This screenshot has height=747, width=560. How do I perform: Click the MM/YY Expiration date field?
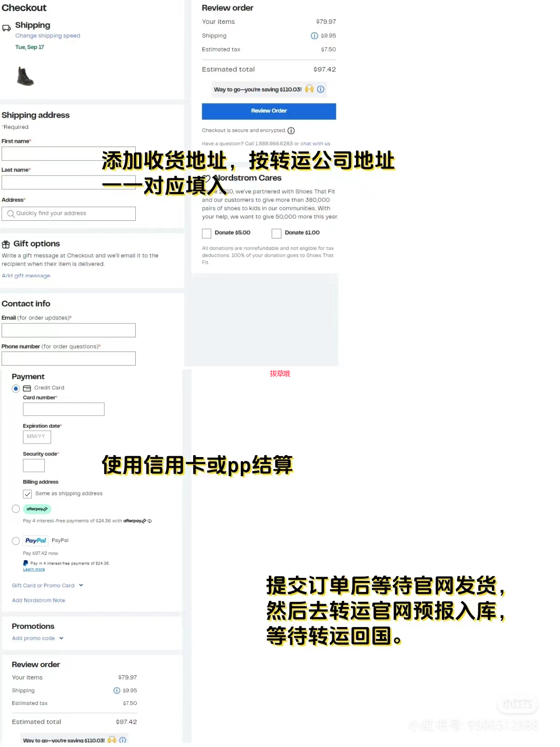37,437
